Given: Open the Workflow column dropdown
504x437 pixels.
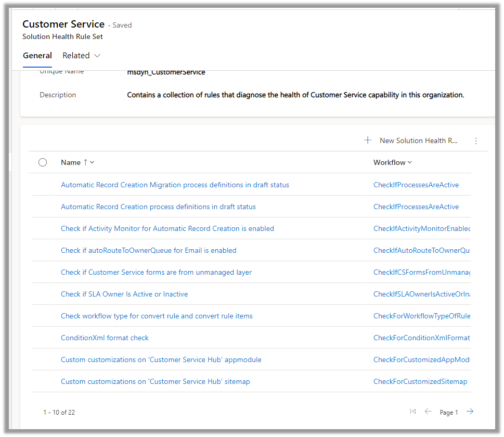Looking at the screenshot, I should pos(409,162).
